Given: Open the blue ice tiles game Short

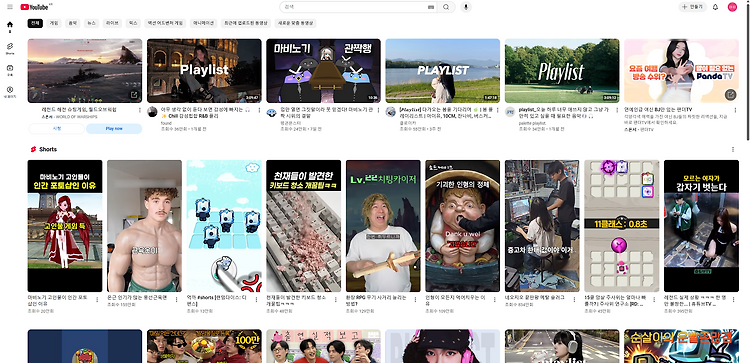Looking at the screenshot, I should click(224, 226).
